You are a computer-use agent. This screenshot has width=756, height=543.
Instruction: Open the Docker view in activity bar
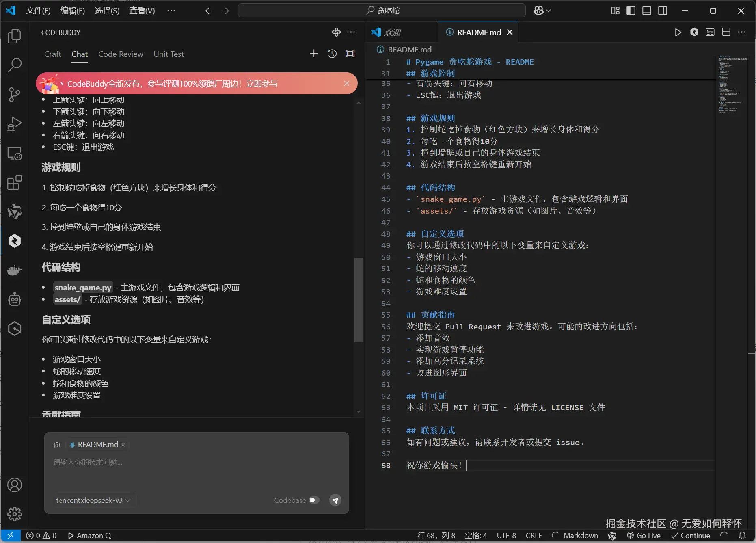click(15, 270)
